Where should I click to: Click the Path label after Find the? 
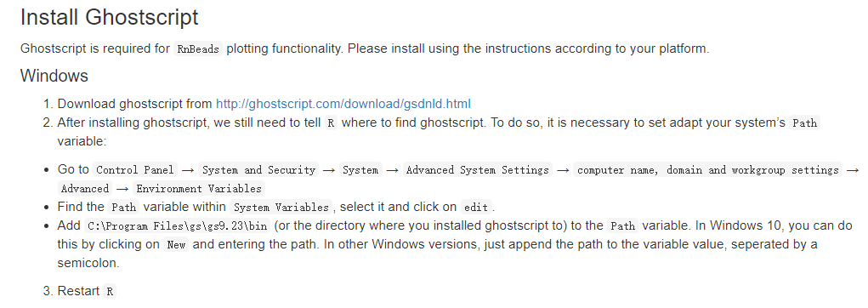124,208
